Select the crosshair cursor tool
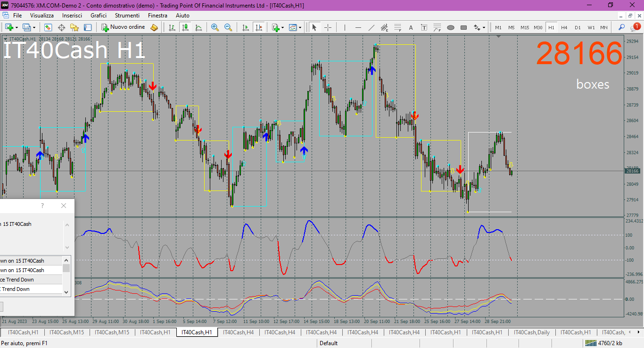The height and width of the screenshot is (348, 644). coord(328,27)
